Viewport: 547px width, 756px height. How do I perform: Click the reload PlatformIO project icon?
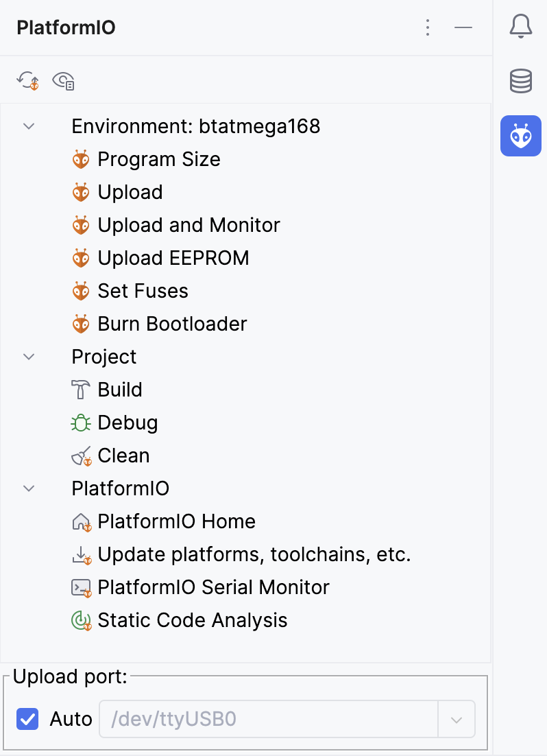tap(28, 81)
